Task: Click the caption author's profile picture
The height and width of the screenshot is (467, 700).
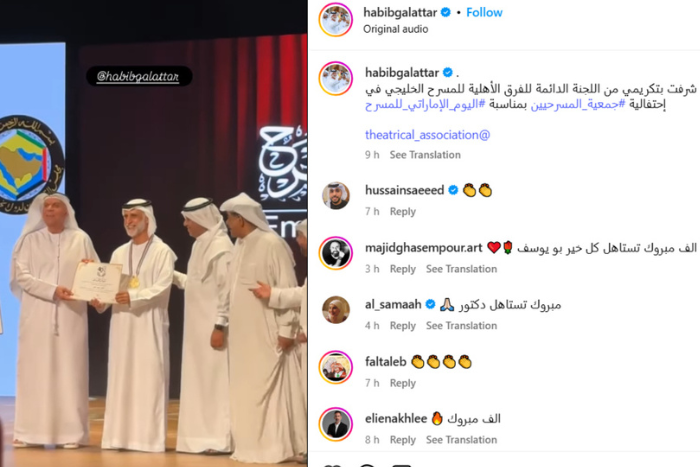Action: tap(336, 79)
